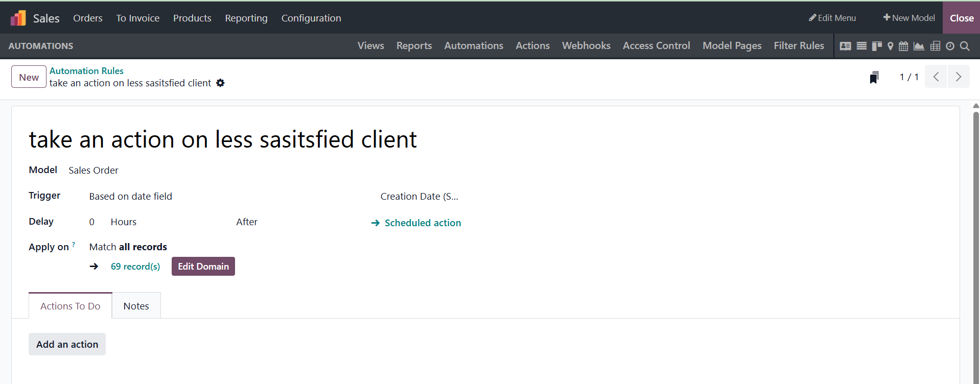Edit the Delay value 0
Image resolution: width=980 pixels, height=384 pixels.
[92, 222]
